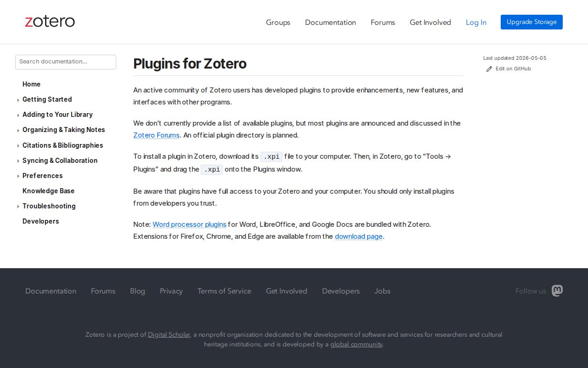Open Adding to Your Library sidebar item
The height and width of the screenshot is (368, 588).
(57, 115)
